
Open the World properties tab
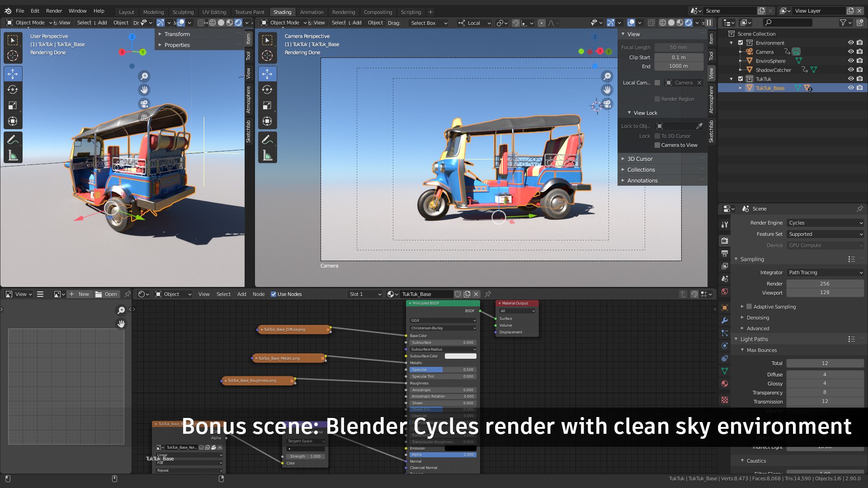725,291
